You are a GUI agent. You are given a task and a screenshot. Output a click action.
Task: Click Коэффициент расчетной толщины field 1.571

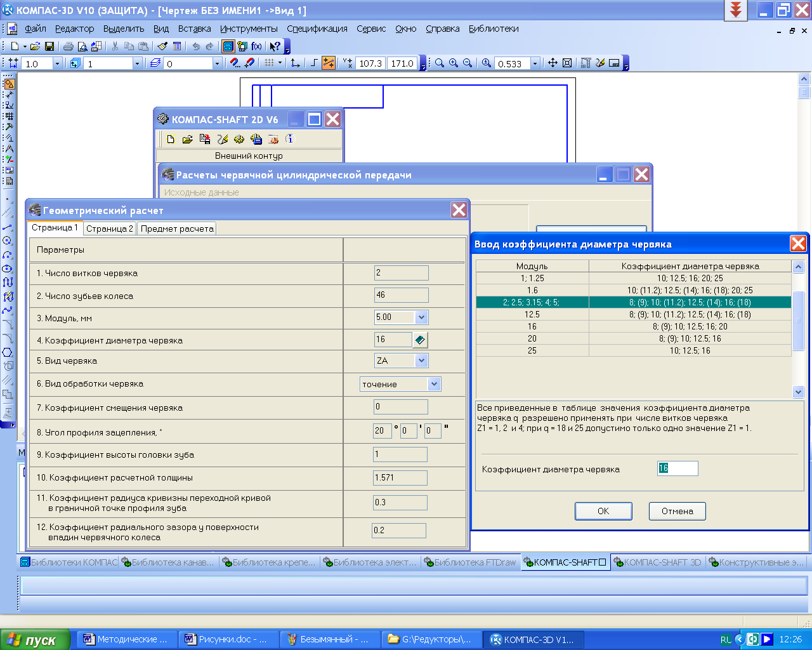400,477
